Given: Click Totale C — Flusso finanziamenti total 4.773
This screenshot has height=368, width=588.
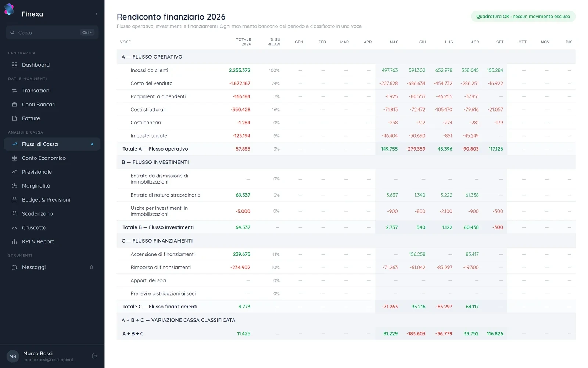Looking at the screenshot, I should 244,307.
